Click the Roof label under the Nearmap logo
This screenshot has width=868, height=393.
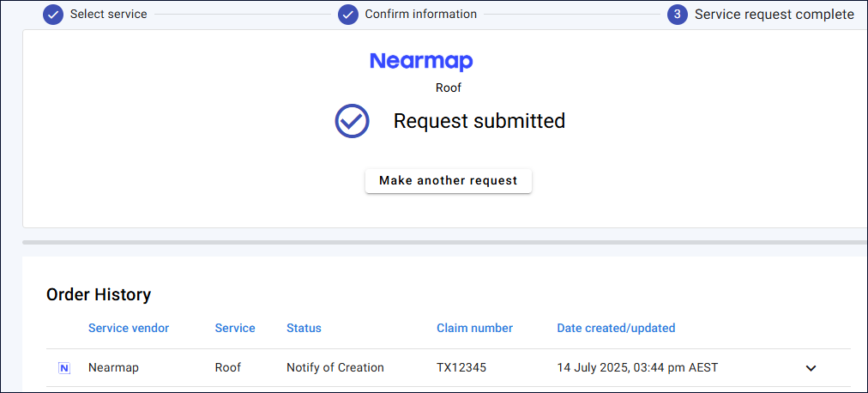pos(449,88)
